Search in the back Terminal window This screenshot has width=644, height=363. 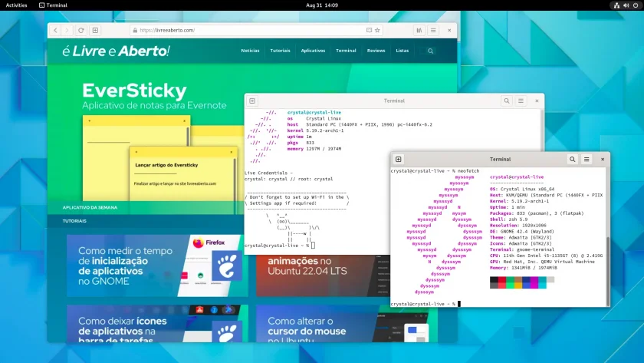tap(507, 101)
